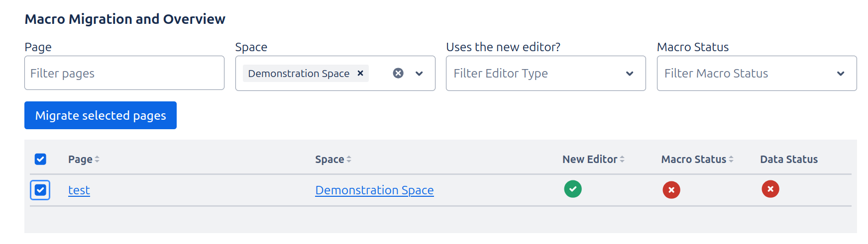Sort table by Page column

click(x=84, y=160)
